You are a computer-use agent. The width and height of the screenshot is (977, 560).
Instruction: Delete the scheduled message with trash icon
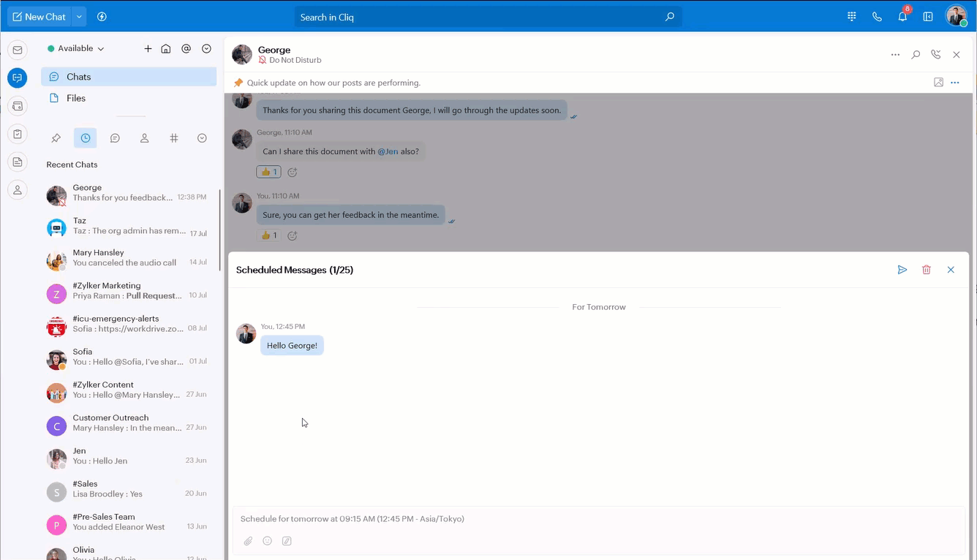tap(927, 270)
